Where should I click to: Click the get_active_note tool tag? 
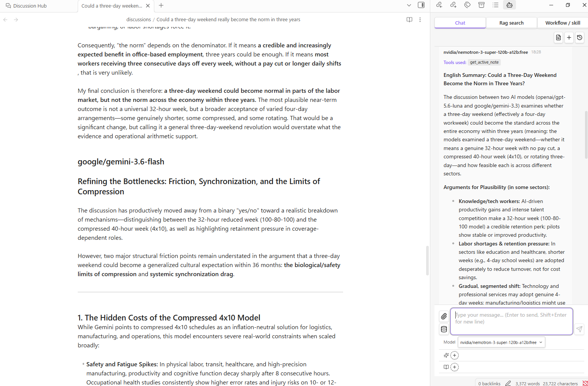click(485, 62)
